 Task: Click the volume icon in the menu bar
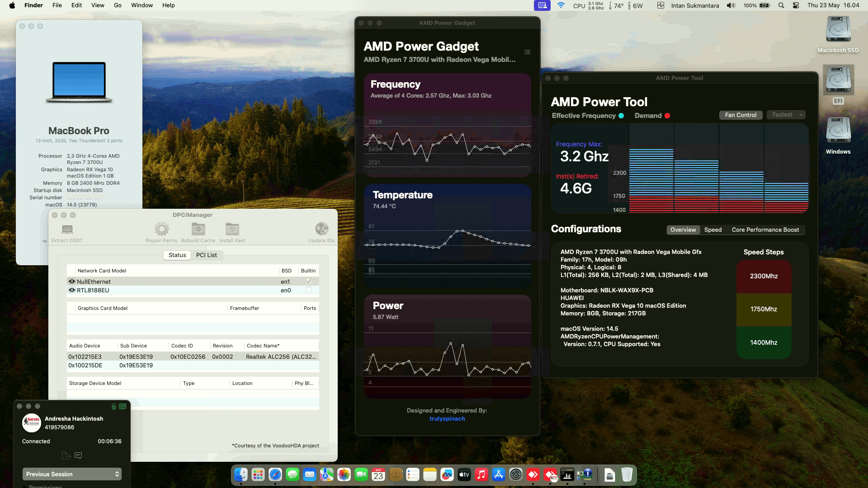(x=731, y=5)
